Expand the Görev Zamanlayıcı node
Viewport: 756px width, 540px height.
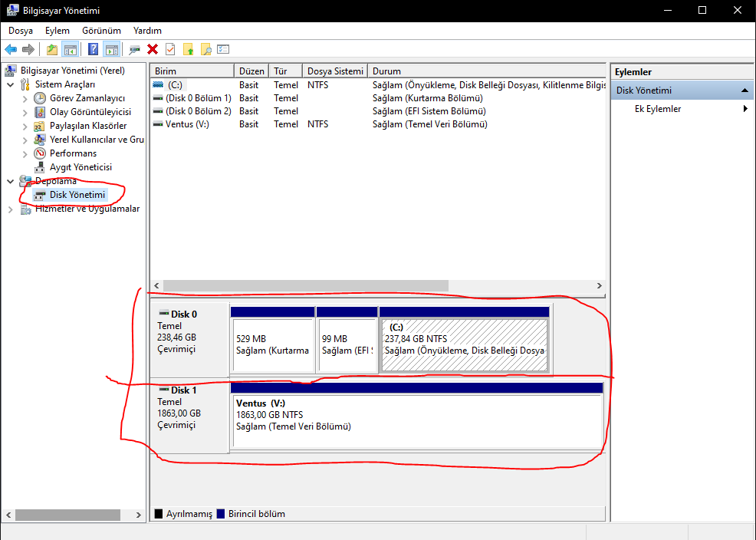coord(25,99)
